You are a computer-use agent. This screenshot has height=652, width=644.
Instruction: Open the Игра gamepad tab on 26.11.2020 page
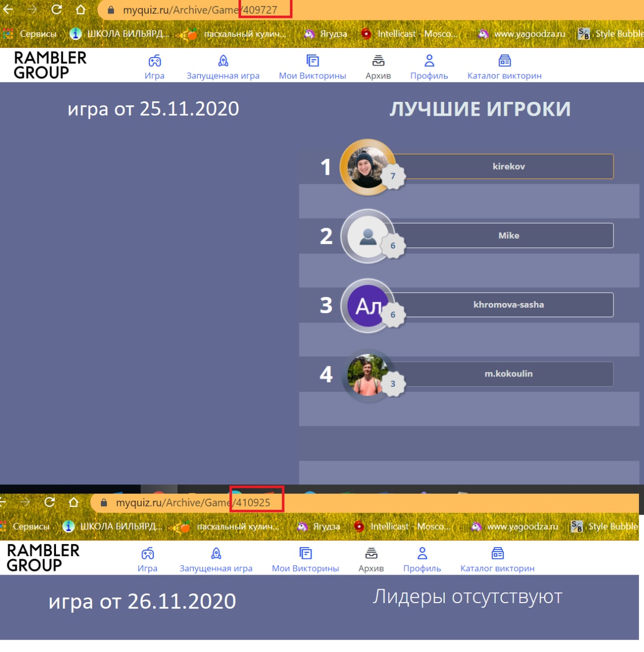pos(147,560)
